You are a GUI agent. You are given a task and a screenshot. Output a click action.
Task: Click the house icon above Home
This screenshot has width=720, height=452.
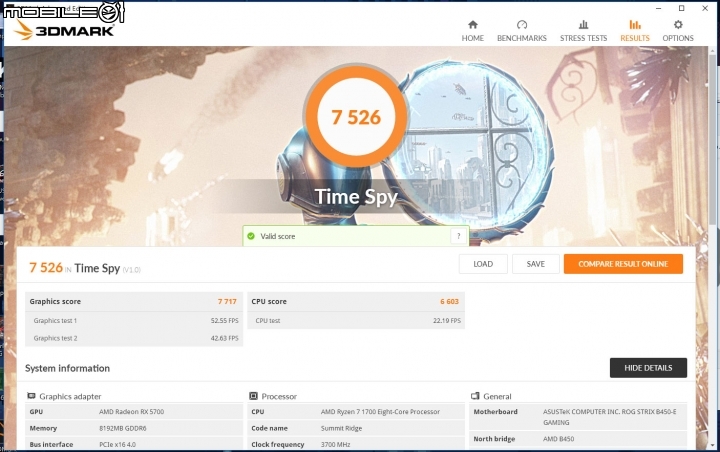click(x=472, y=24)
